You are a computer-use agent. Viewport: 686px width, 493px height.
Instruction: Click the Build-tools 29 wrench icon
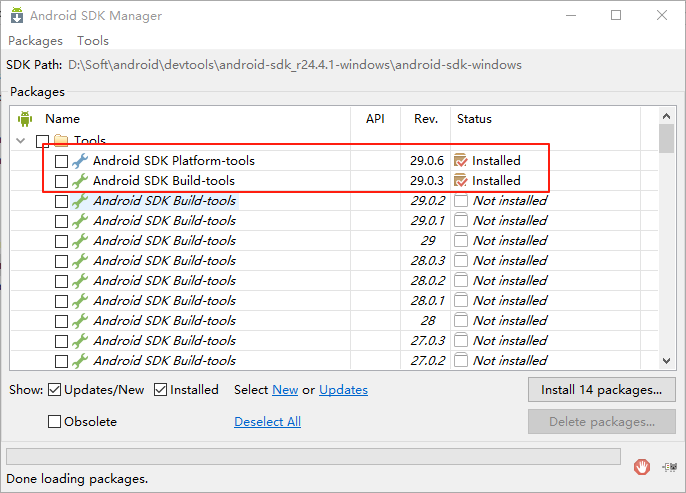coord(80,241)
